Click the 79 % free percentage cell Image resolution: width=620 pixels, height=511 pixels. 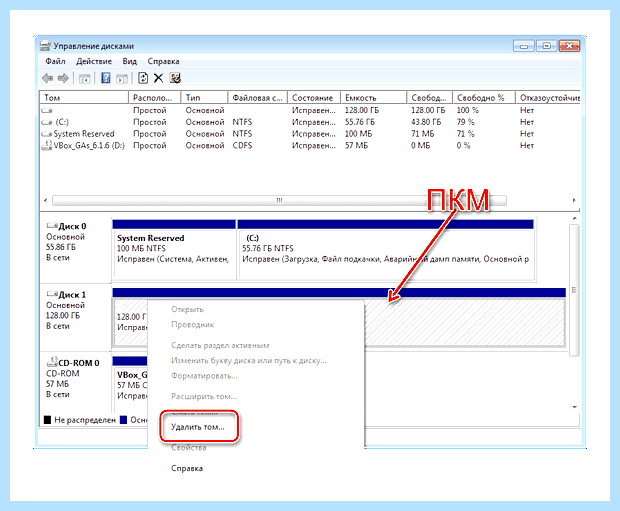coord(465,122)
